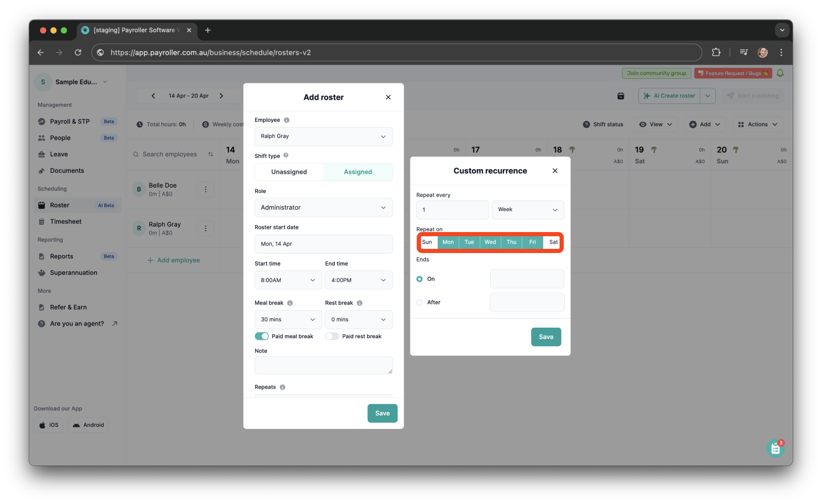Open the Timesheet section
Image resolution: width=822 pixels, height=504 pixels.
66,221
